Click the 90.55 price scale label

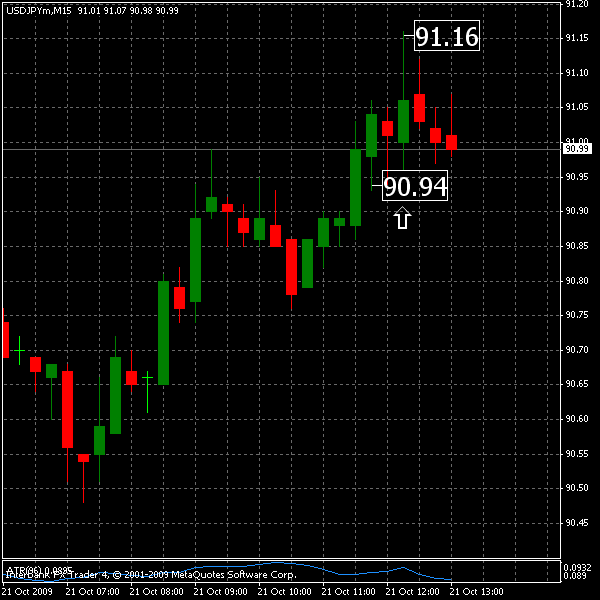coord(577,454)
